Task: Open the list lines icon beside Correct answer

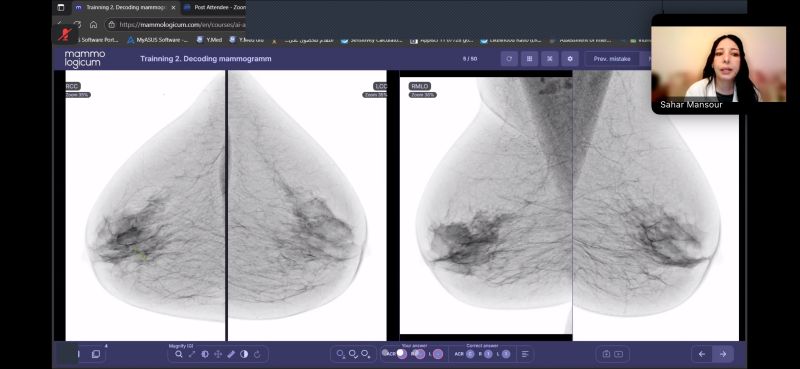Action: pos(525,354)
